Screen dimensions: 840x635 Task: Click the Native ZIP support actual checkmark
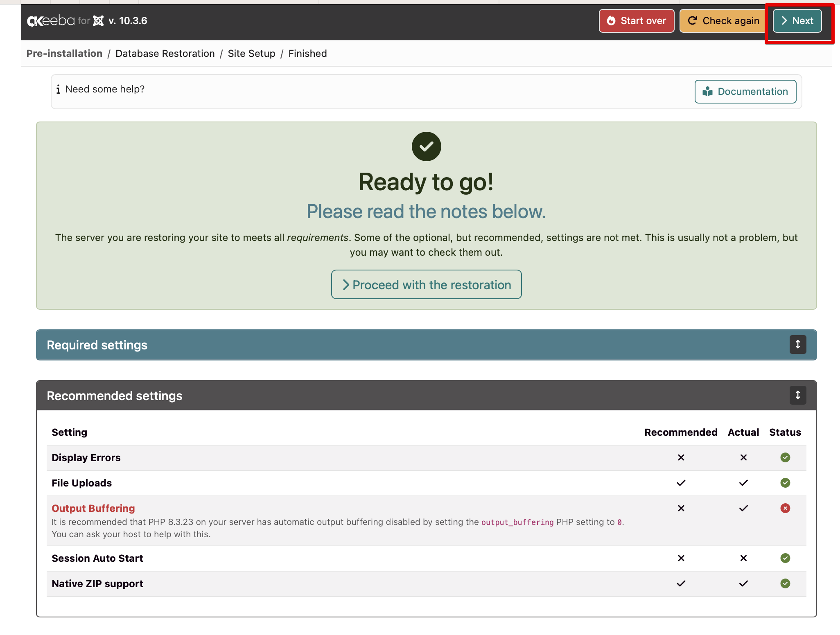click(743, 583)
